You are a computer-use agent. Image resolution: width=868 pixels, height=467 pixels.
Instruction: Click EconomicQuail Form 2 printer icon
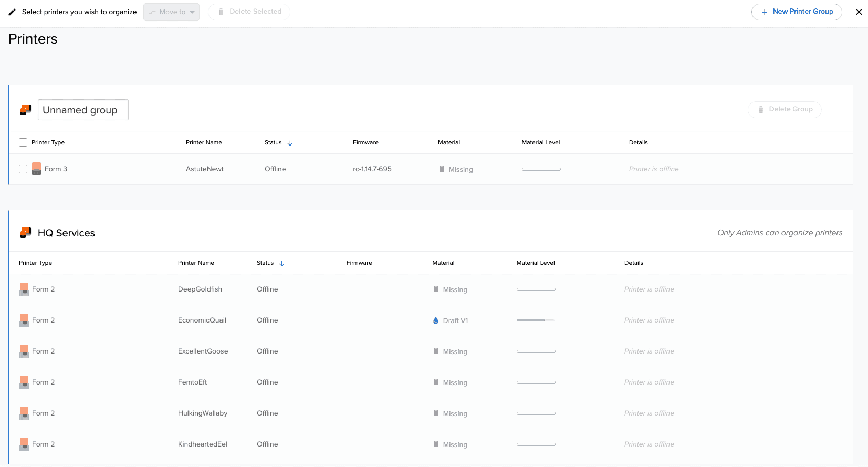tap(24, 320)
